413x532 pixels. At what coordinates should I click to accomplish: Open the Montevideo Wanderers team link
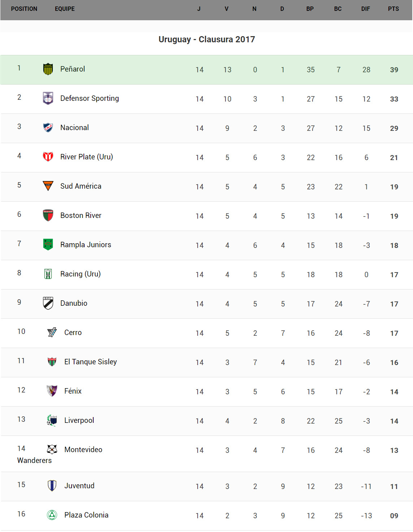point(83,450)
